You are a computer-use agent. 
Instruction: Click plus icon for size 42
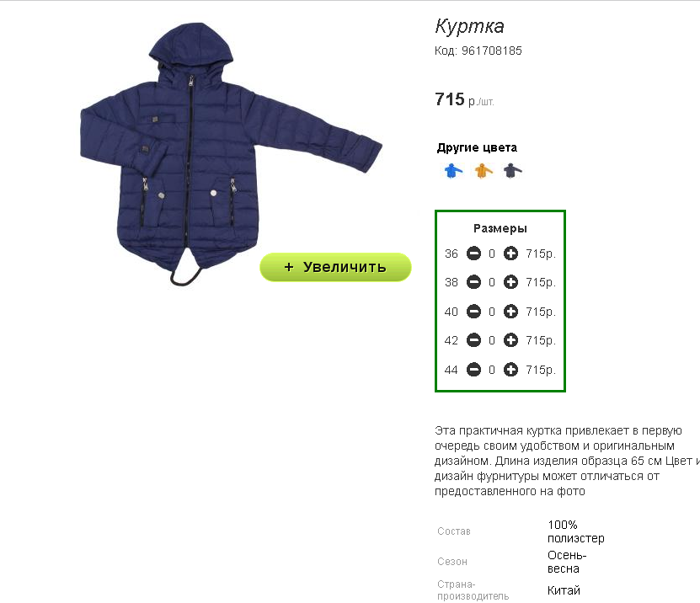(510, 340)
